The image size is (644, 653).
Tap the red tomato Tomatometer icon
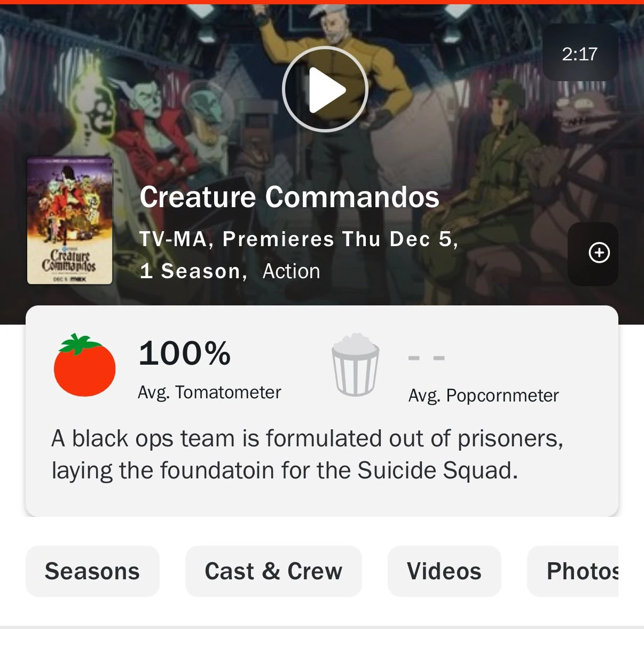pos(84,367)
